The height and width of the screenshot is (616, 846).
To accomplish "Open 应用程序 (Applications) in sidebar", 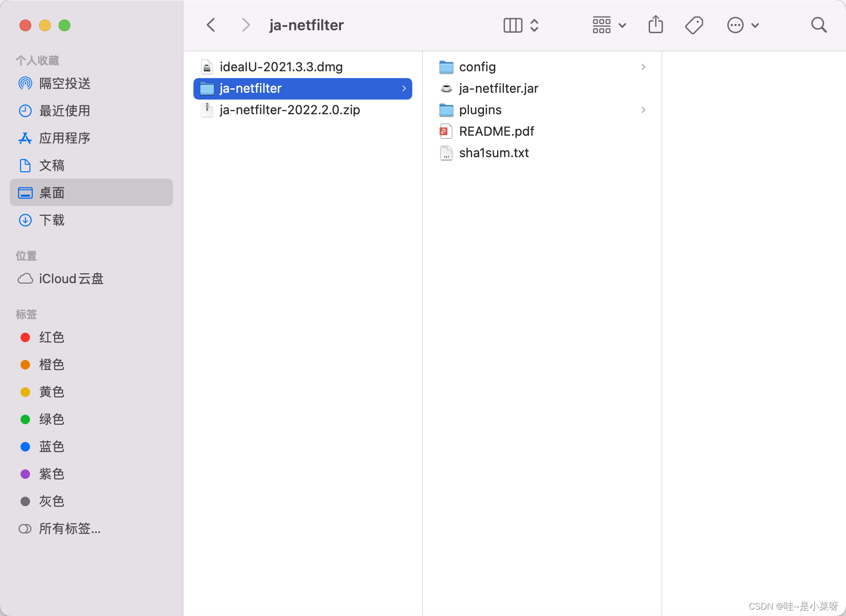I will click(91, 138).
